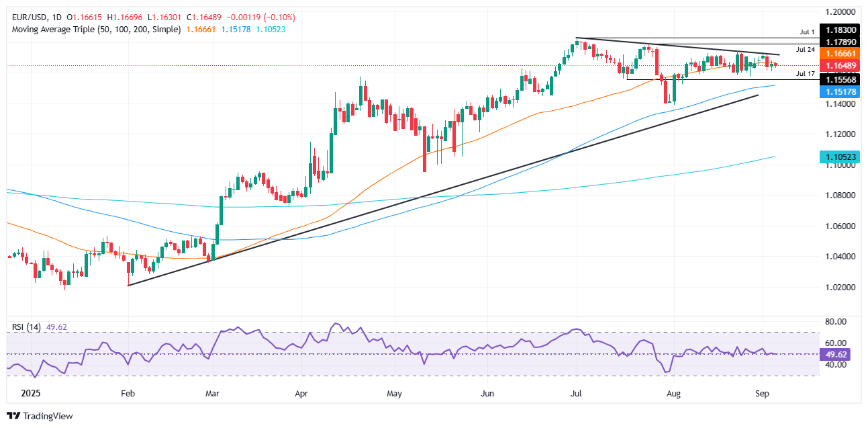This screenshot has width=868, height=428.
Task: Click the purple 49.62 RSI value tag
Action: pyautogui.click(x=834, y=355)
